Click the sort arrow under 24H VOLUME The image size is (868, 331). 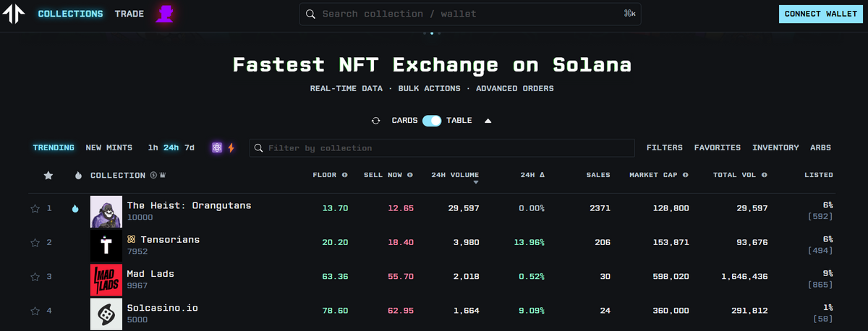475,183
